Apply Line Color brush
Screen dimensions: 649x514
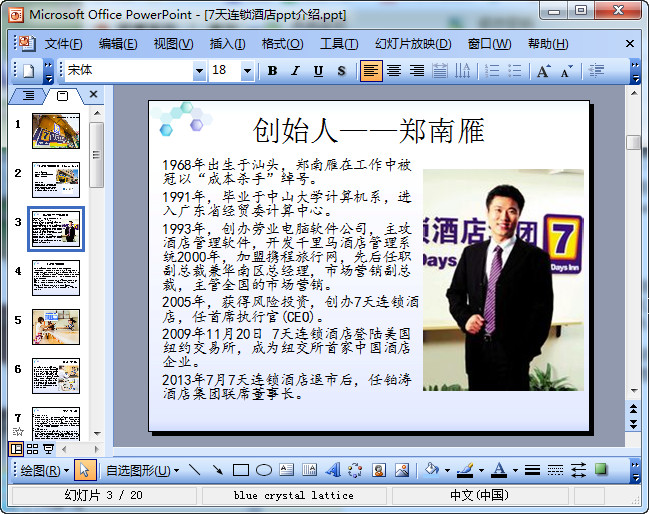(466, 470)
